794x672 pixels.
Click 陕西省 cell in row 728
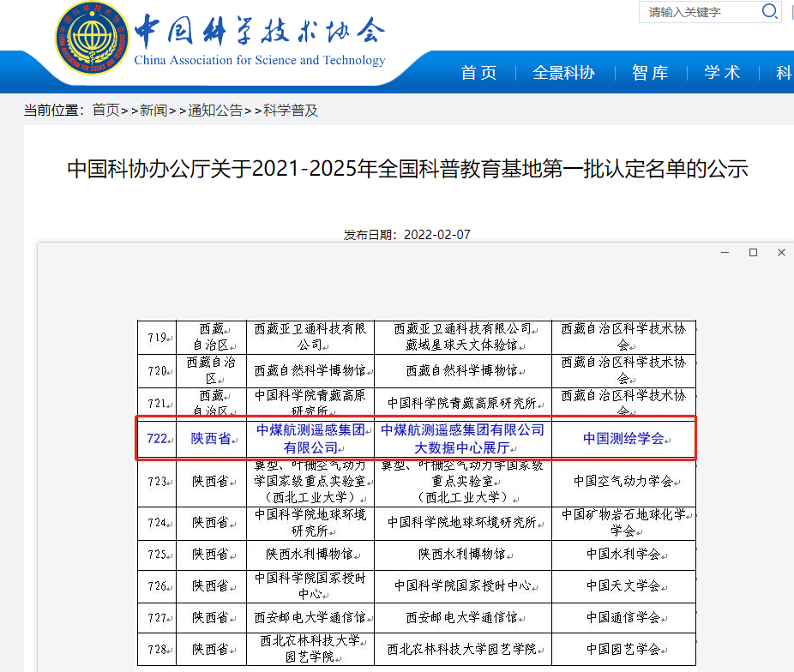click(211, 649)
